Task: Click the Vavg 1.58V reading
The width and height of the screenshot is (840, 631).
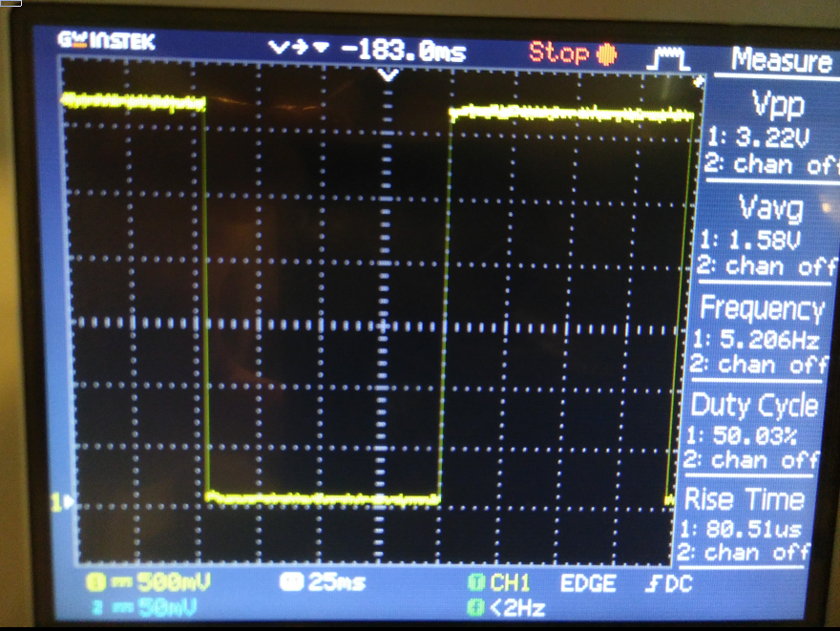Action: (750, 240)
